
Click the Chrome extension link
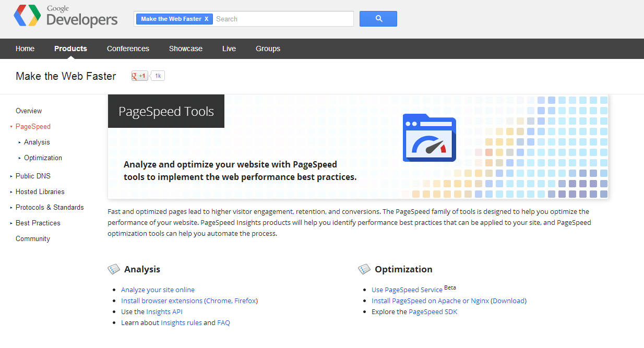[x=219, y=301]
